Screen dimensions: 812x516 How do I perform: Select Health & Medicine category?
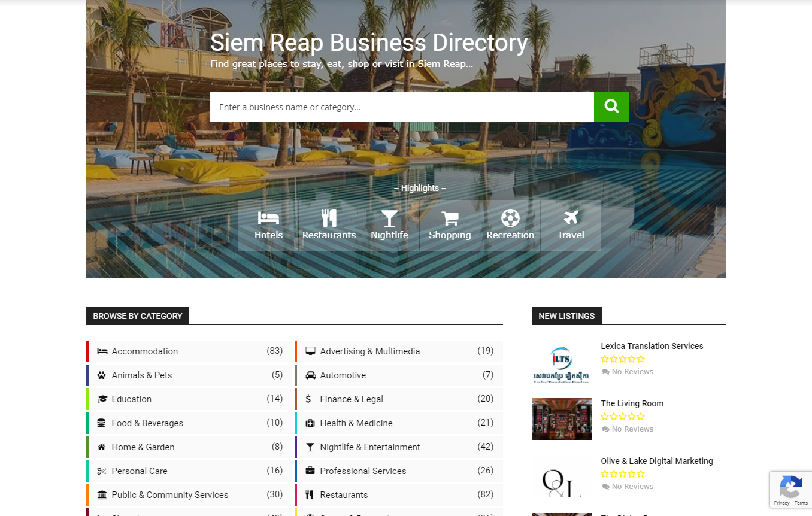click(x=356, y=423)
